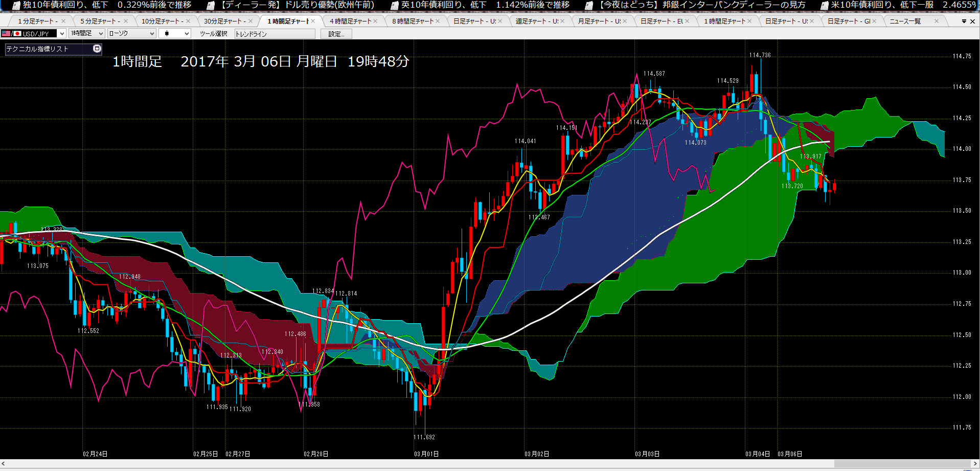Click the 114.00 price axis label
980x471 pixels.
[x=962, y=149]
